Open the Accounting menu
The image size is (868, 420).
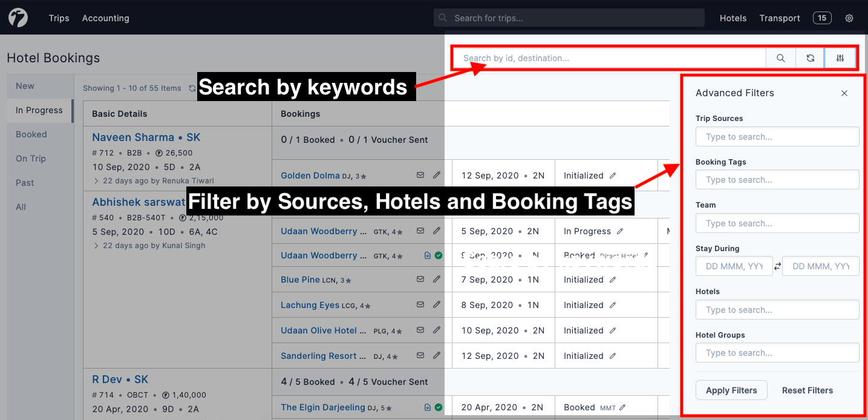point(105,18)
